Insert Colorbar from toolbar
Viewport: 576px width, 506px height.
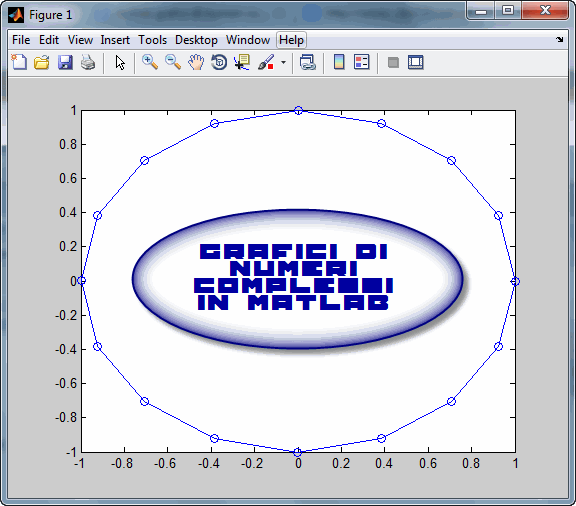point(339,62)
